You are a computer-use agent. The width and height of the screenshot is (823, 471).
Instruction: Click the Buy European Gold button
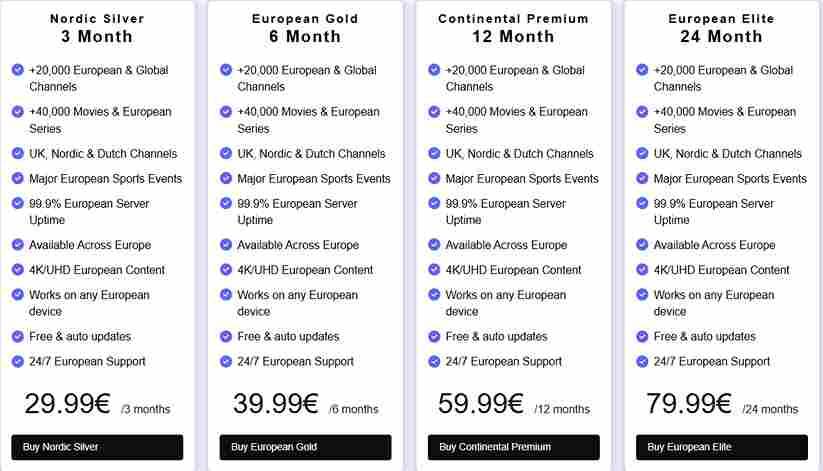click(305, 447)
